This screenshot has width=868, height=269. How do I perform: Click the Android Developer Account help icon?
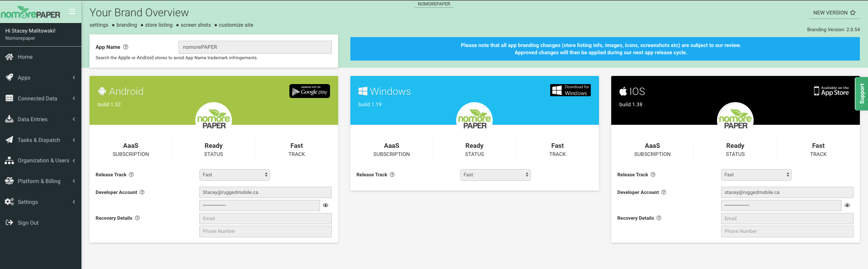142,192
